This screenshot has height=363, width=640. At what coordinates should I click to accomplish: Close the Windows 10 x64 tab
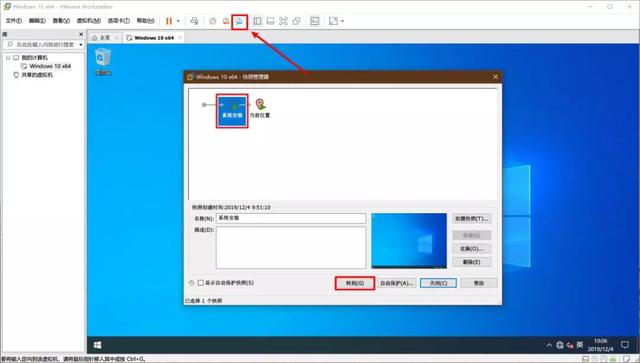[180, 38]
